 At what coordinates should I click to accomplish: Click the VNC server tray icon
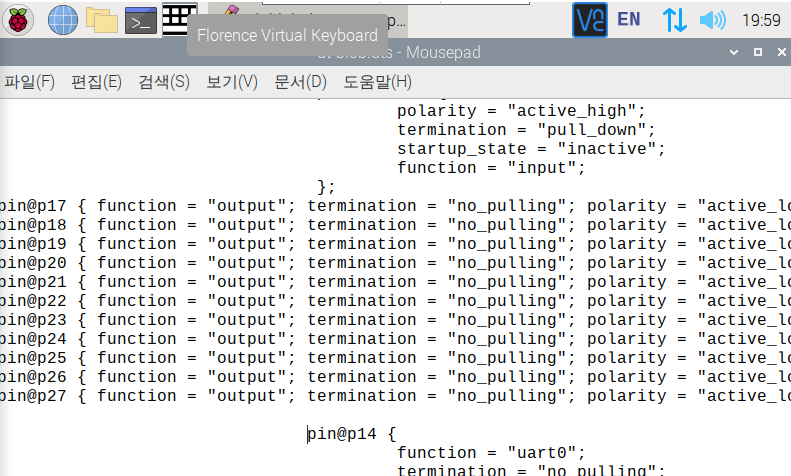coord(589,19)
